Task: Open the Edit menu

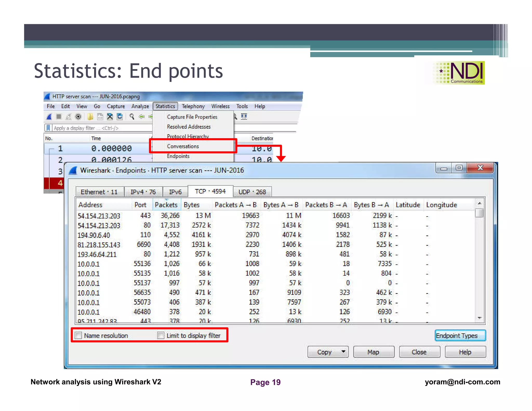Action: (x=65, y=106)
